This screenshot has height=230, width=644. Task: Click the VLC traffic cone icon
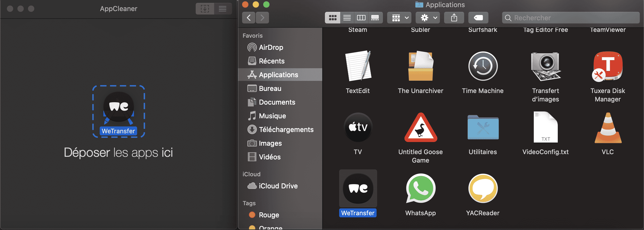(608, 128)
